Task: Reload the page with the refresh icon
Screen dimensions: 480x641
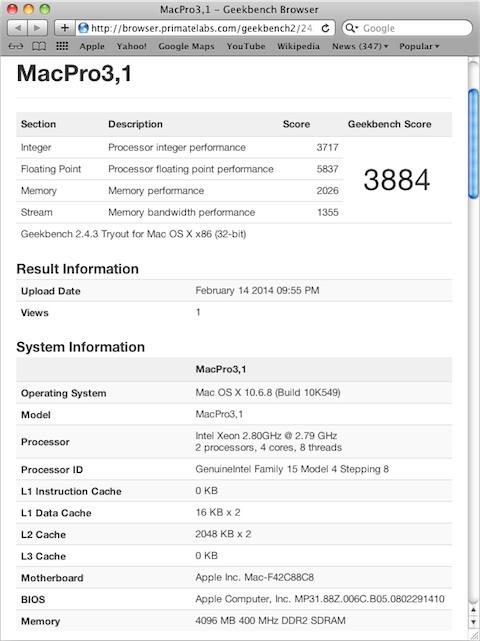Action: coord(325,28)
